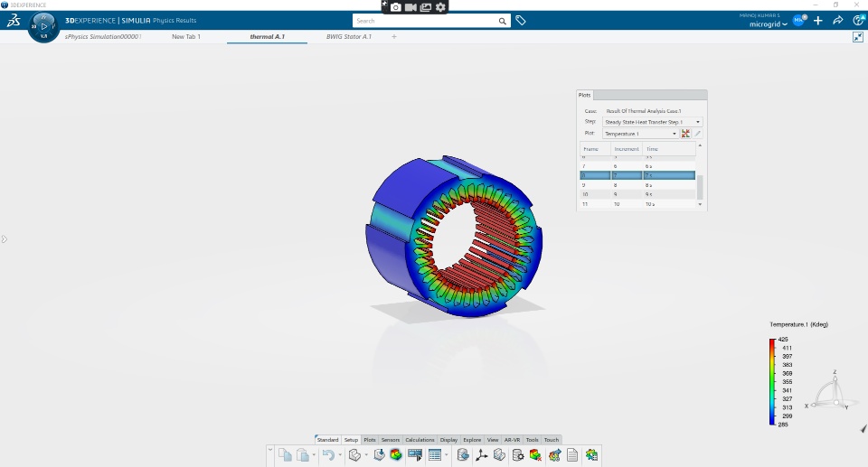Open the Explore action bar tab
This screenshot has height=467, width=868.
point(472,440)
